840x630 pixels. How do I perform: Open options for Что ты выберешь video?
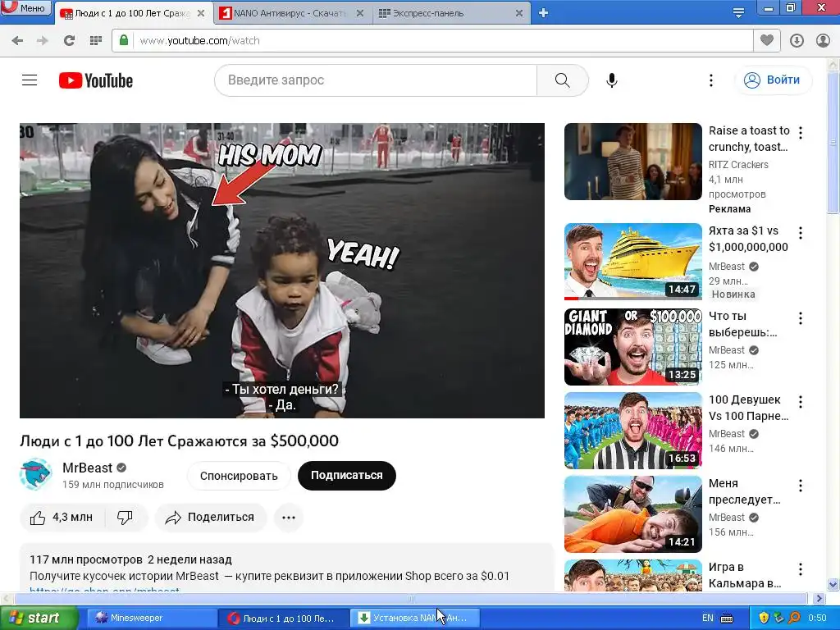(x=801, y=318)
